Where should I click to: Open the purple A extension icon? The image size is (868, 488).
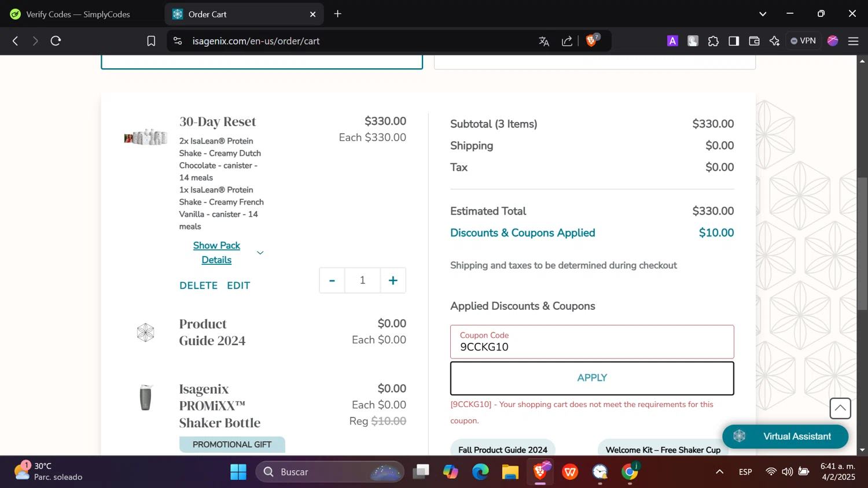[672, 41]
